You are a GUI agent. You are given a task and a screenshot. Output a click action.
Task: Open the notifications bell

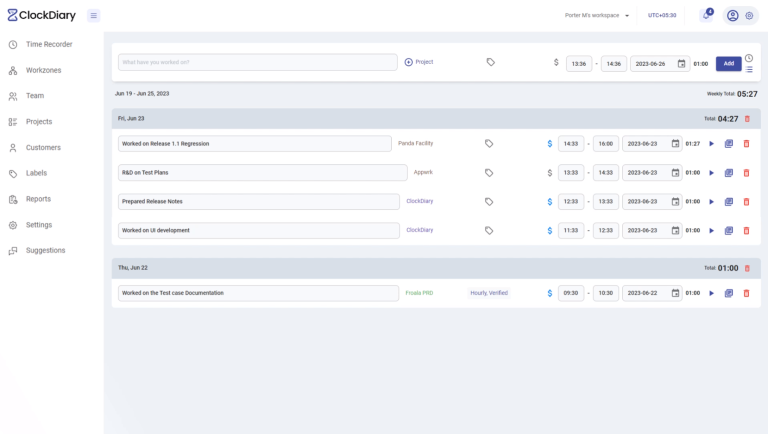pos(706,15)
